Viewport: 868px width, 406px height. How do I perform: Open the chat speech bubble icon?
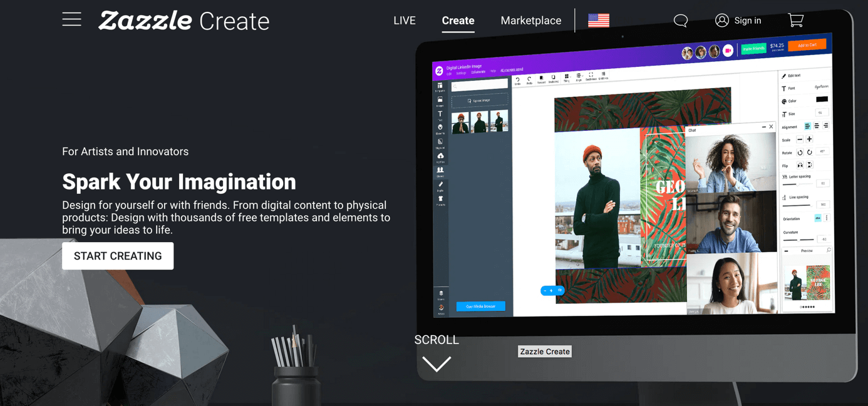coord(681,21)
